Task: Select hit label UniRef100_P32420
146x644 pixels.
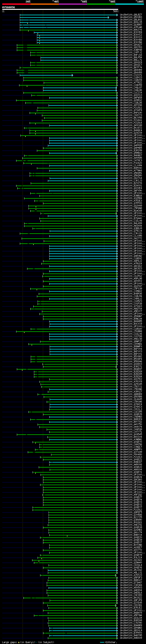Action: pyautogui.click(x=131, y=163)
